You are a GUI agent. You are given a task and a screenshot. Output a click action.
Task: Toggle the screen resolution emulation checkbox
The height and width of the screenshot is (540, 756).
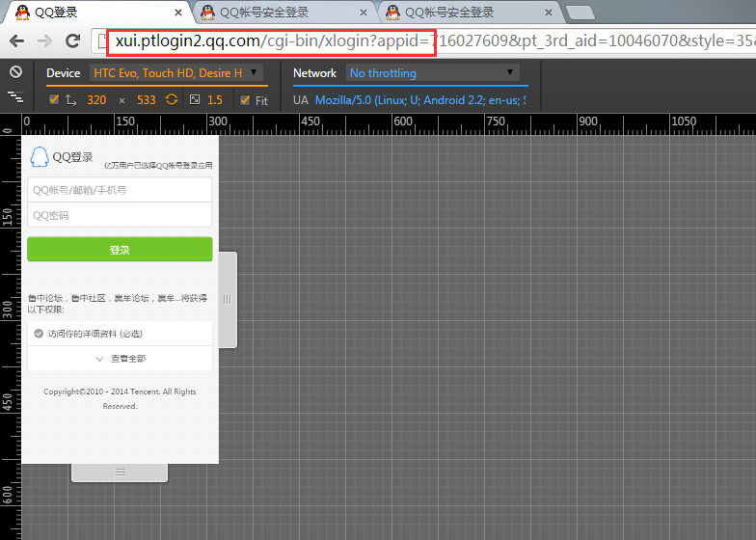click(x=54, y=100)
